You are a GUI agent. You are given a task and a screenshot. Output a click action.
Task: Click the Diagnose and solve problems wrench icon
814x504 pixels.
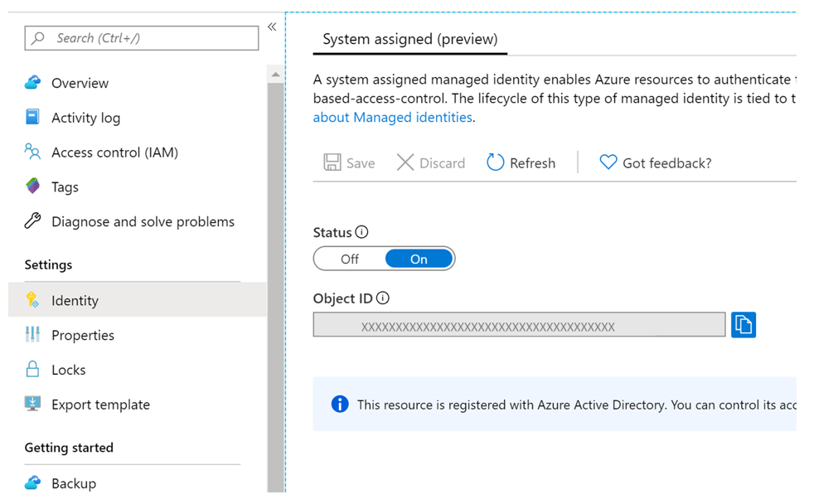(33, 221)
